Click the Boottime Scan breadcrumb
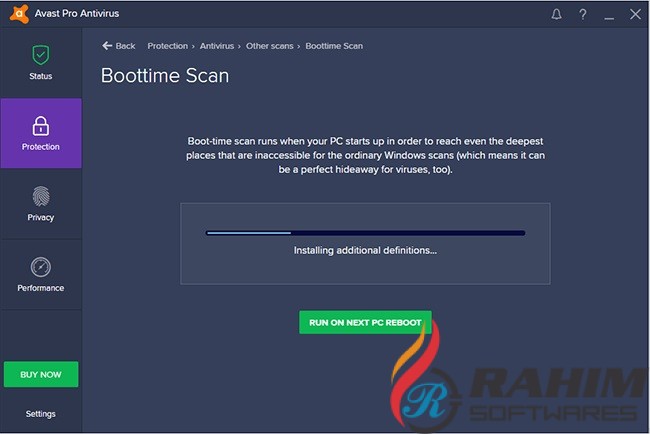 (x=334, y=46)
